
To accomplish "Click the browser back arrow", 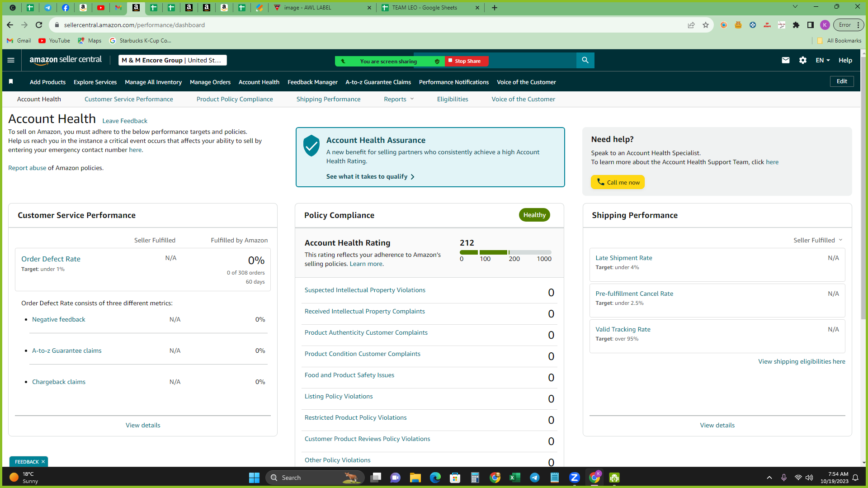I will (x=10, y=25).
